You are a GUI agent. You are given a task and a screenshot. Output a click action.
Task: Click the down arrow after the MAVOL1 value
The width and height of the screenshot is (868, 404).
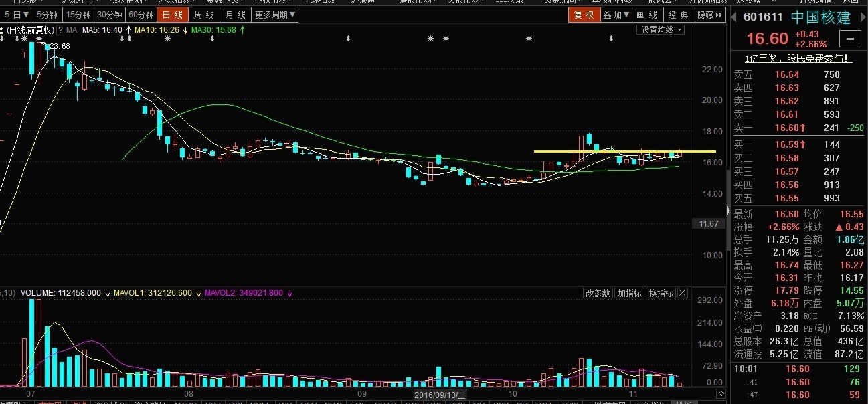coord(199,293)
